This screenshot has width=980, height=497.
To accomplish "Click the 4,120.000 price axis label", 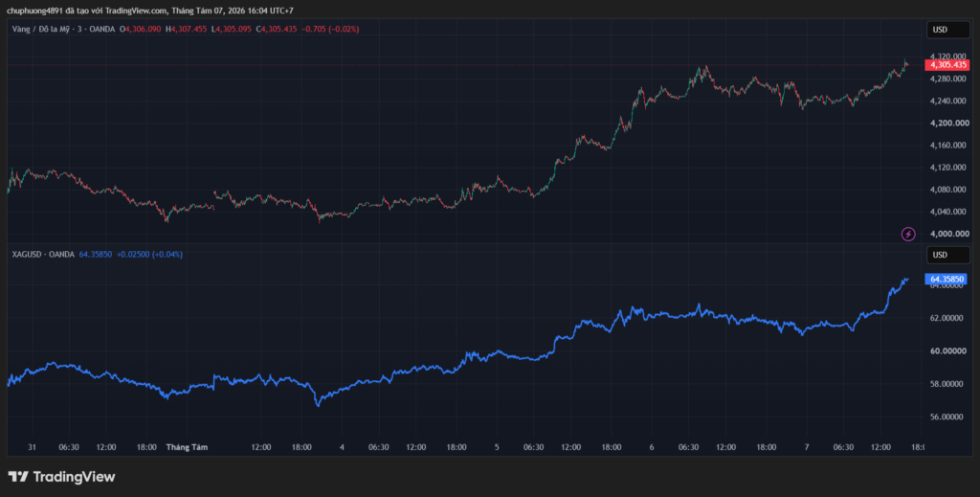I will pos(947,168).
